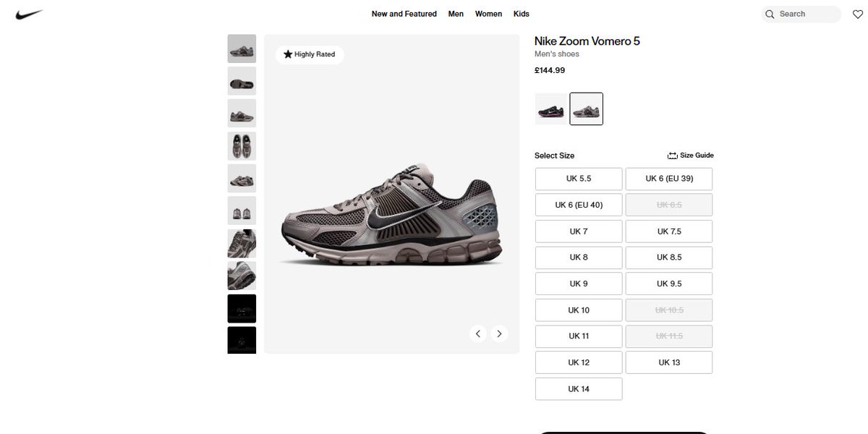This screenshot has width=868, height=434.
Task: Open the Men menu
Action: 456,14
